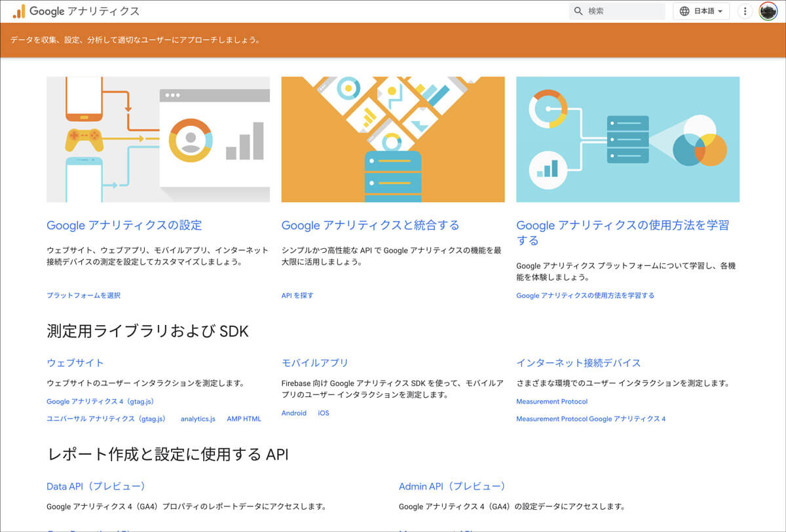Click the レポート作成と設定に使用する API heading
This screenshot has height=532, width=786.
point(168,454)
